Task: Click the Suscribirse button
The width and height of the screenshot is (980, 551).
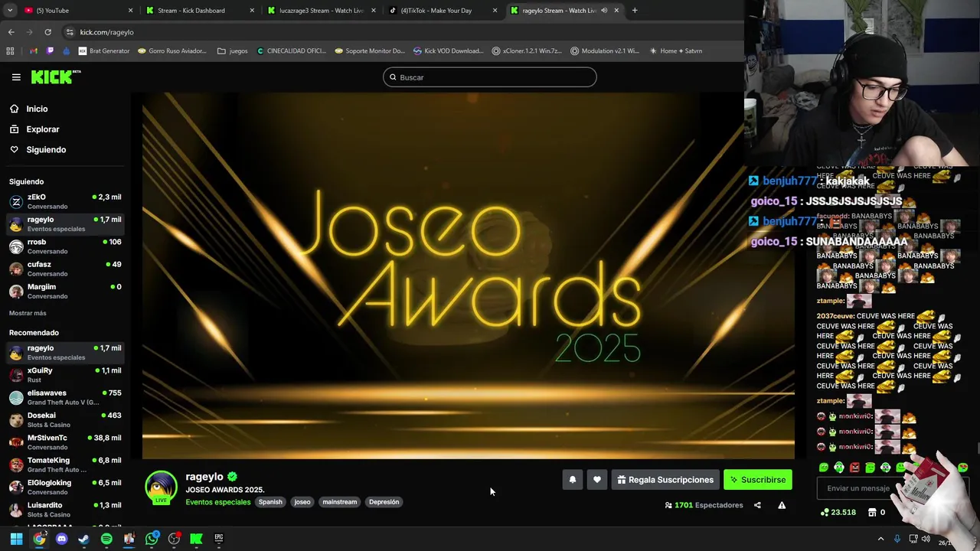Action: coord(758,480)
